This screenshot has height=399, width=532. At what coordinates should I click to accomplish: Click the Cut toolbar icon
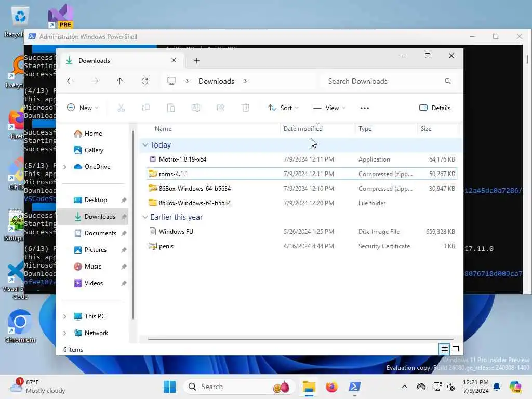coord(121,108)
